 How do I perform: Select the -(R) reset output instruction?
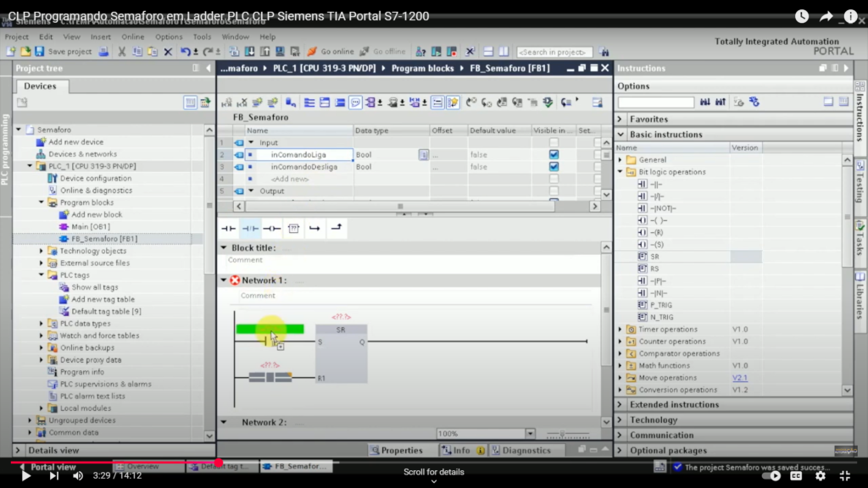click(657, 232)
